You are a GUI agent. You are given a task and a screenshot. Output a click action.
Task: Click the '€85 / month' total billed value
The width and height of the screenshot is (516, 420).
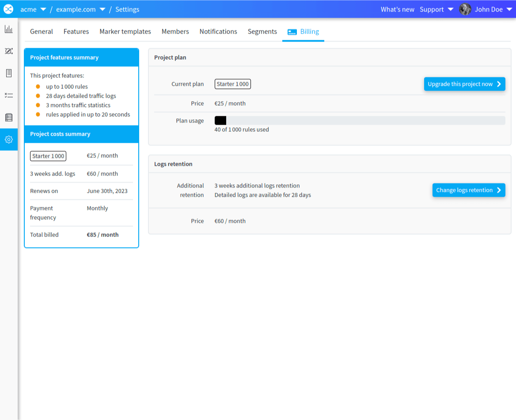tap(102, 235)
